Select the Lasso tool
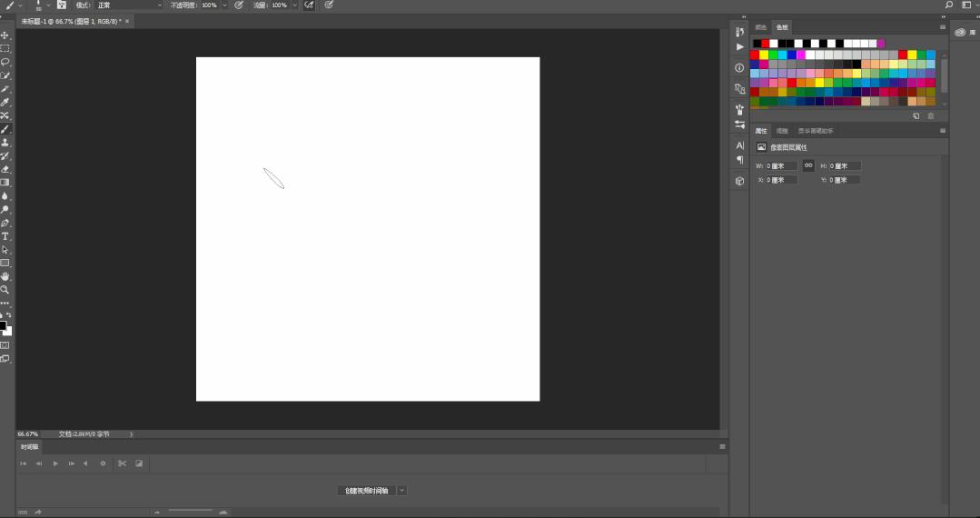 (x=5, y=62)
